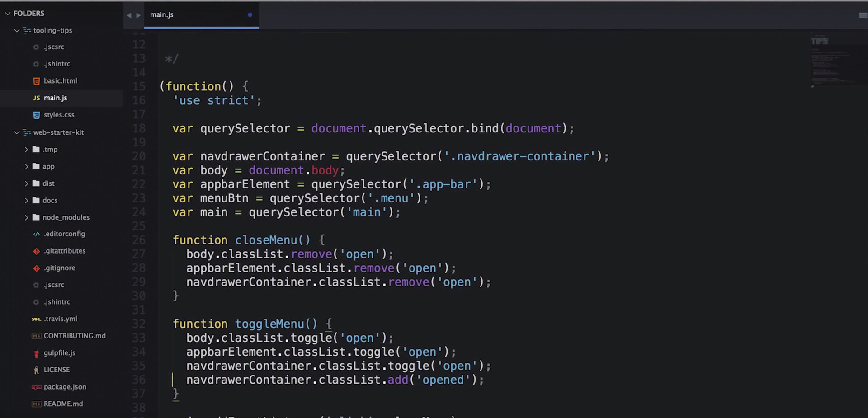Viewport: 868px width, 418px height.
Task: Click markdown icon of CONTRIBUTING.md
Action: click(36, 336)
